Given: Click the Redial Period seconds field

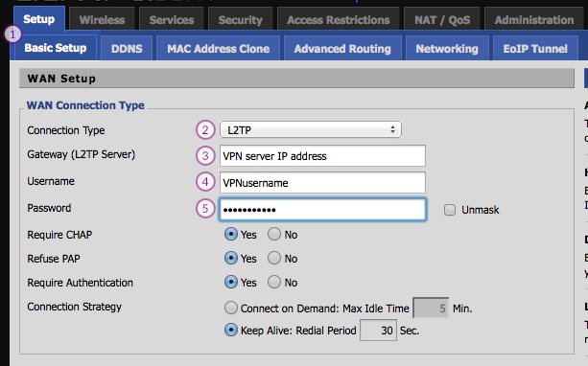Looking at the screenshot, I should point(378,330).
